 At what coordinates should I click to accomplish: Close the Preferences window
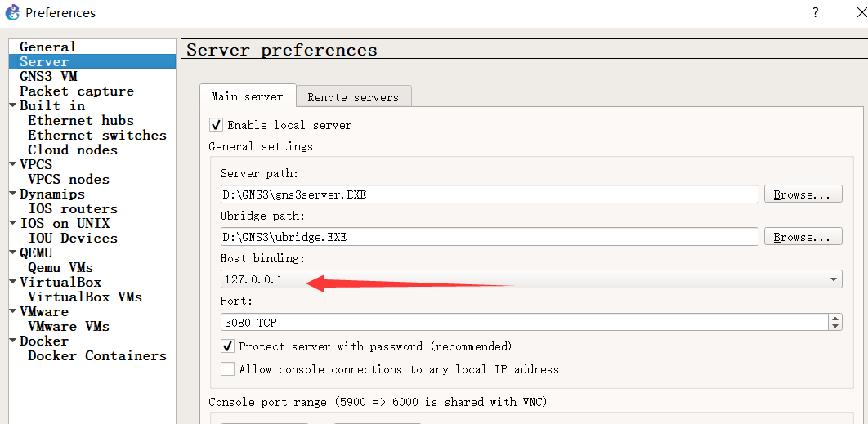pos(861,12)
